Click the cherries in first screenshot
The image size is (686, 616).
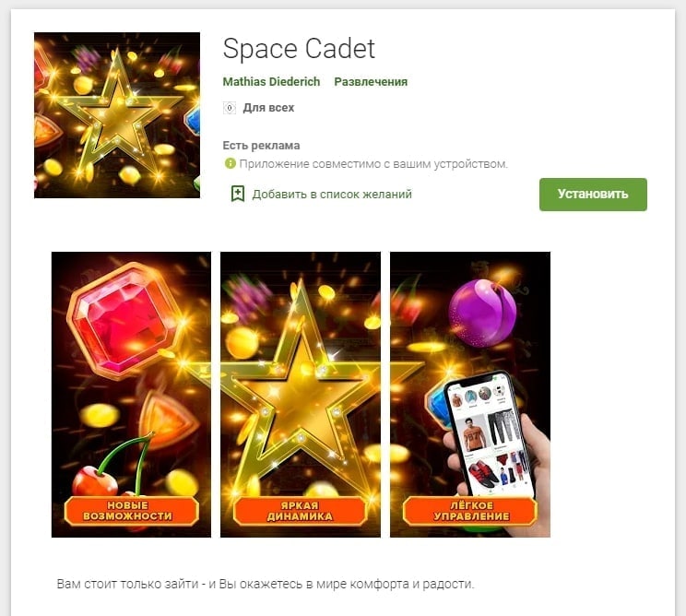pyautogui.click(x=113, y=466)
